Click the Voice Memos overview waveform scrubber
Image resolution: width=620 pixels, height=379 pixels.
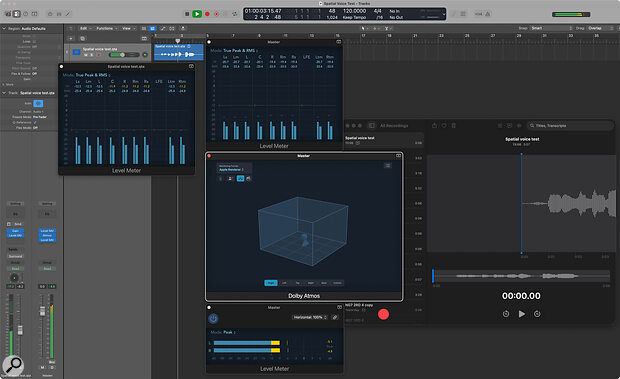521,276
